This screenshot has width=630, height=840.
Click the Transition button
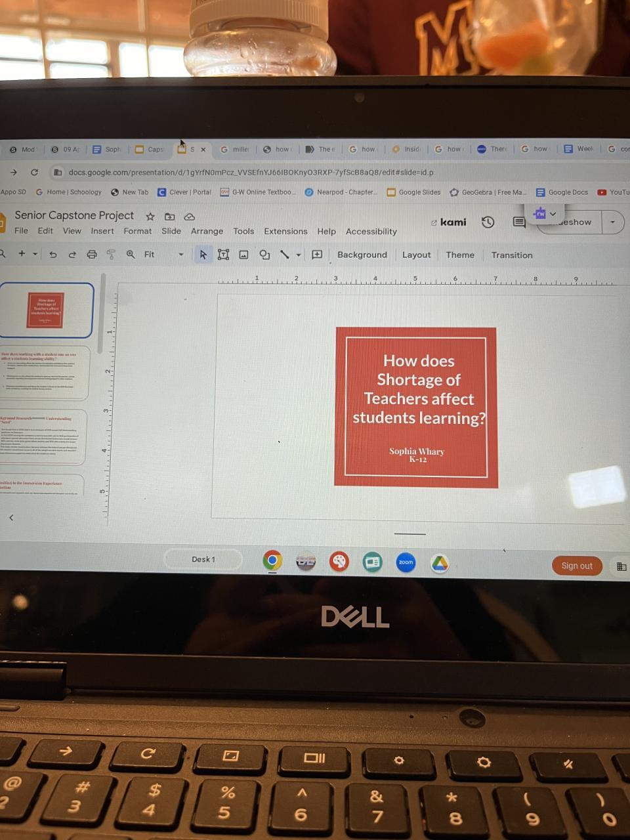(x=512, y=255)
